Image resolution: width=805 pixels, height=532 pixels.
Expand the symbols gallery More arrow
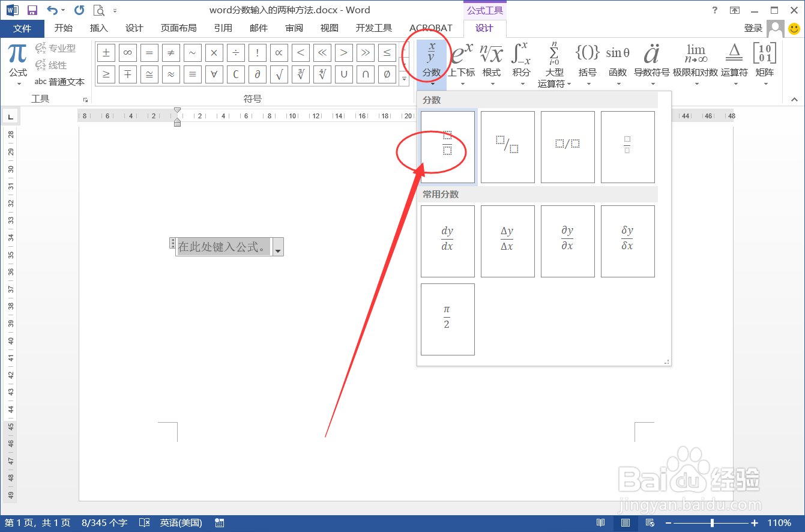point(404,78)
